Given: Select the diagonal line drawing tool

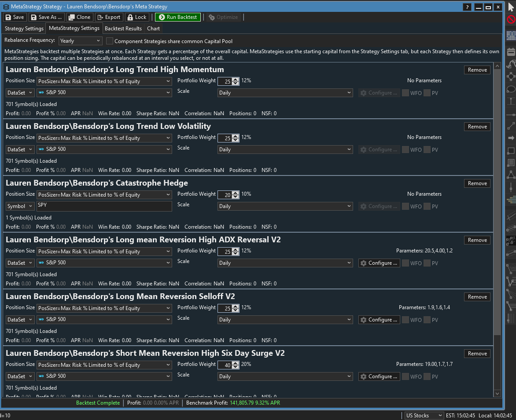Looking at the screenshot, I should (x=511, y=126).
